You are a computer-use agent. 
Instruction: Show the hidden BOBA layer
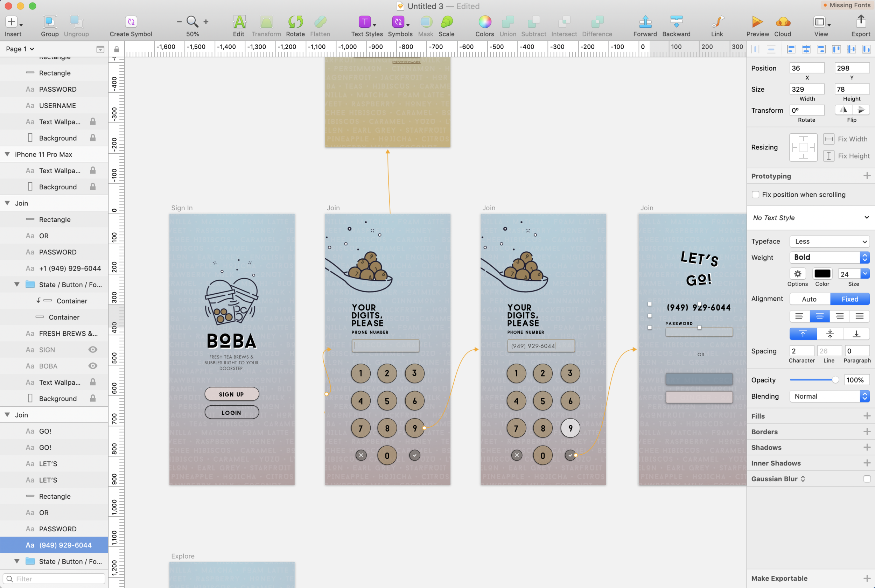click(x=93, y=366)
